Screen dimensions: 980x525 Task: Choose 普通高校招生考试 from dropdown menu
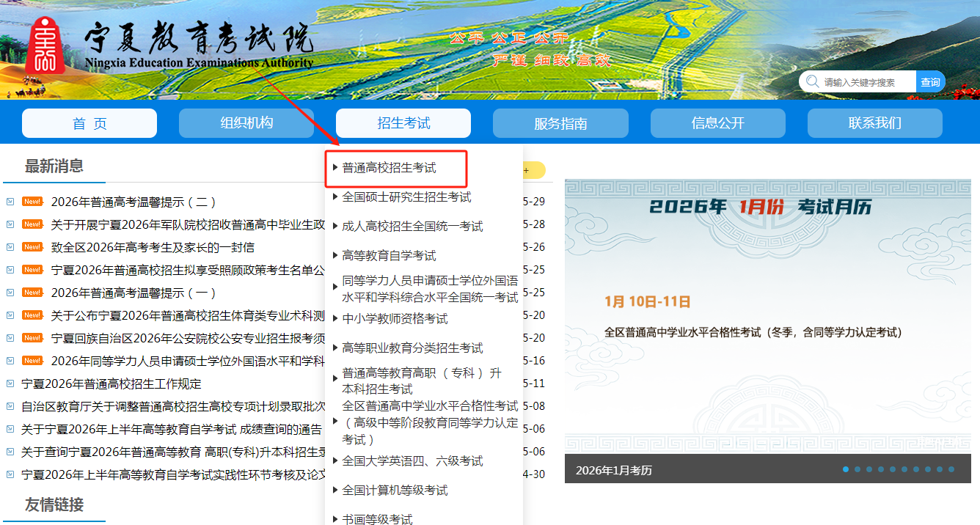389,168
